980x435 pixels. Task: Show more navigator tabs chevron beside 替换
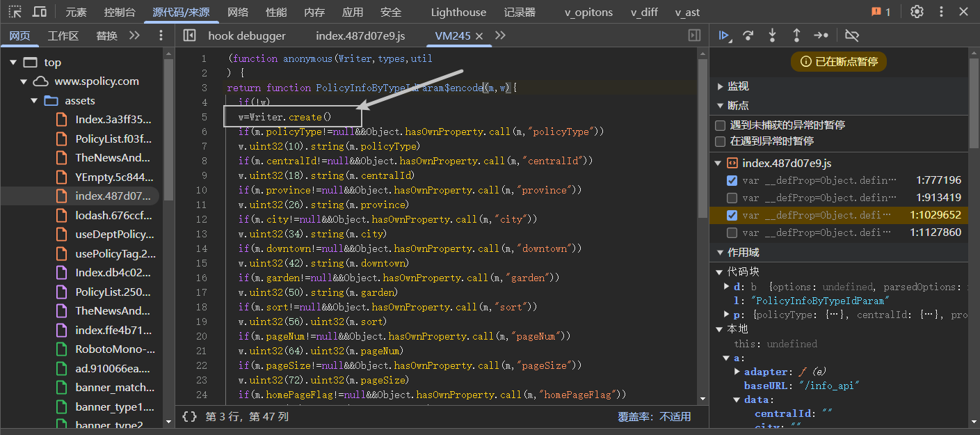134,35
